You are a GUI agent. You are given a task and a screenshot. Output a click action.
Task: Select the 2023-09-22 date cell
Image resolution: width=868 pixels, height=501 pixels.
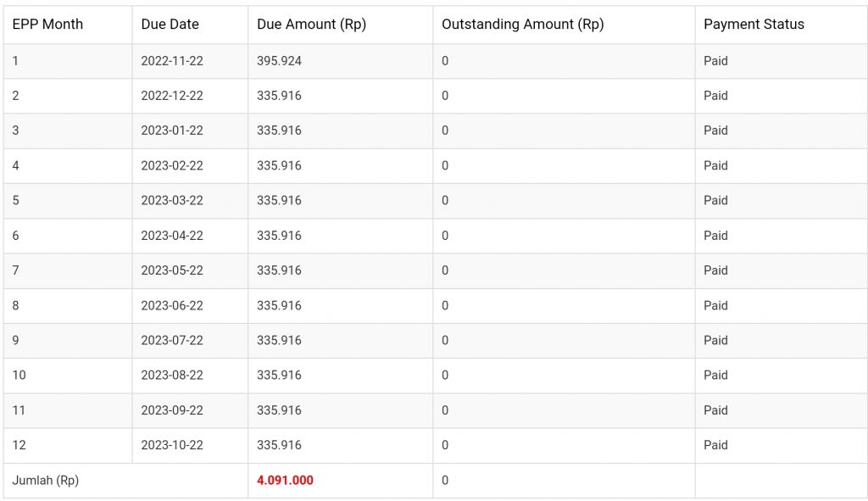(x=172, y=410)
